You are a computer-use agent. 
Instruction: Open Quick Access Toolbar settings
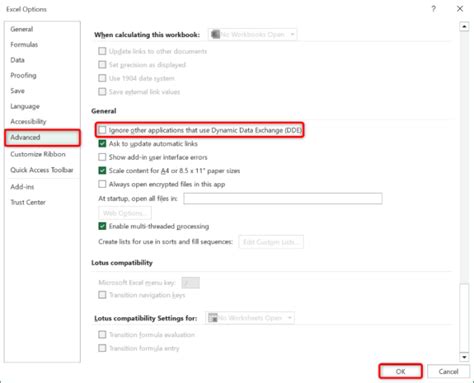(42, 170)
